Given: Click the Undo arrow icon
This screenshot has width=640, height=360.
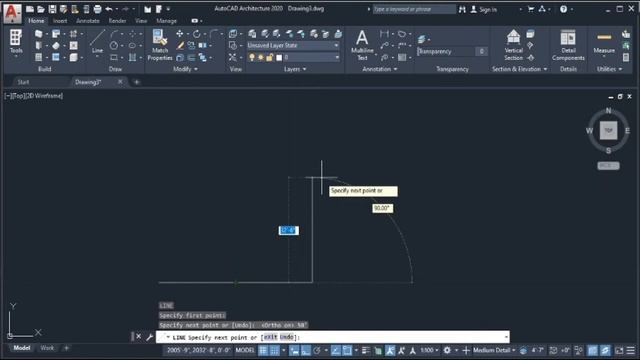Looking at the screenshot, I should pyautogui.click(x=109, y=9).
